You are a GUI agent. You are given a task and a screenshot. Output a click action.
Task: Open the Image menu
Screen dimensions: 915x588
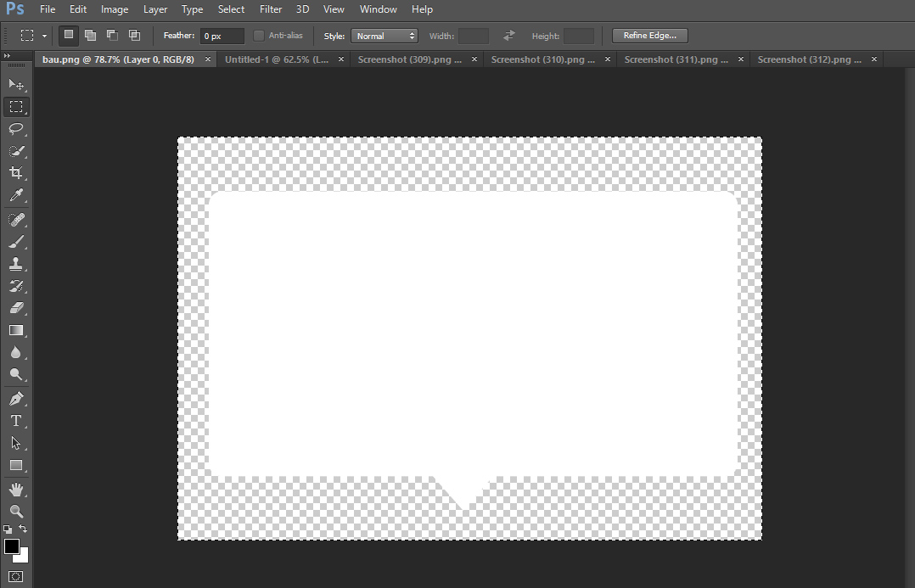click(115, 9)
